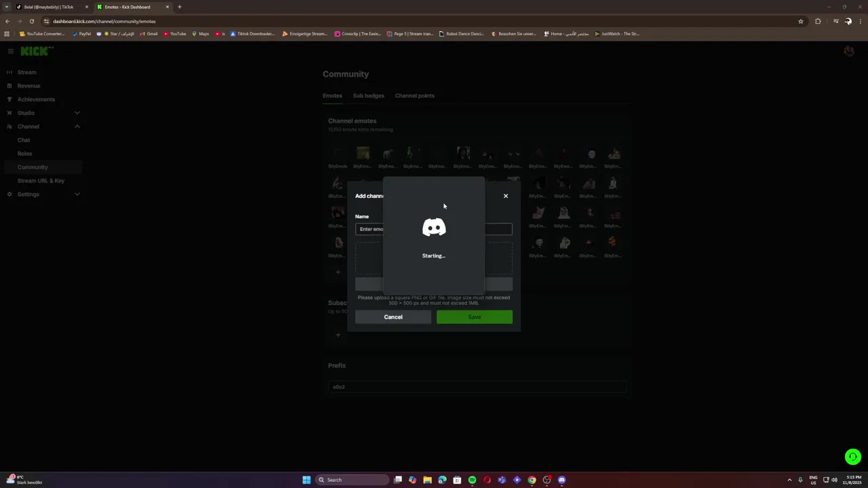Open the browser tab search dropdown
This screenshot has width=868, height=488.
click(x=7, y=7)
